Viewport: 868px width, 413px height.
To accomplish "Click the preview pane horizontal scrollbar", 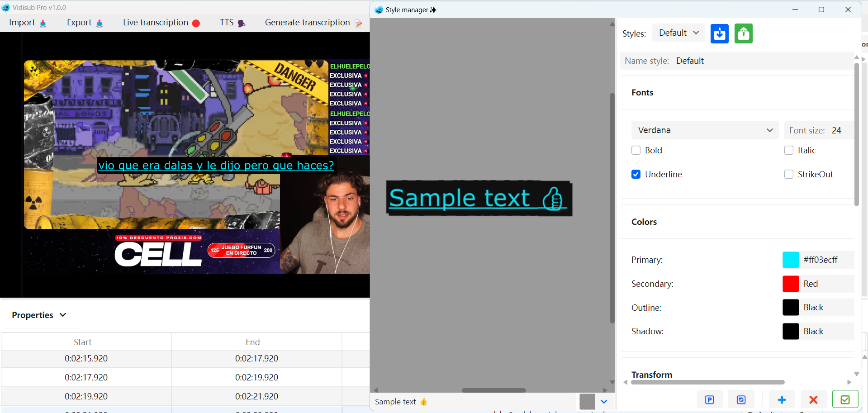I will click(493, 390).
